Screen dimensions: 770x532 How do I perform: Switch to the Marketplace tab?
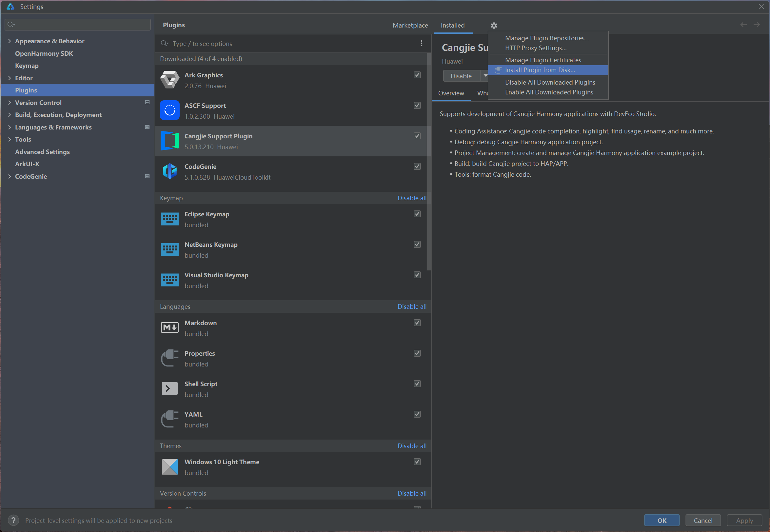[410, 25]
